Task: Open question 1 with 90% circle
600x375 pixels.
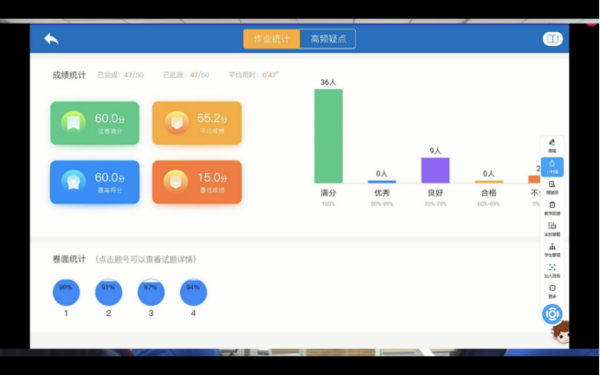Action: click(66, 292)
